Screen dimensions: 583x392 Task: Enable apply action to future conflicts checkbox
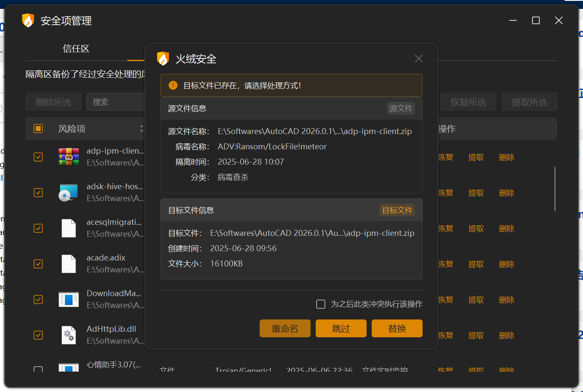pos(321,304)
